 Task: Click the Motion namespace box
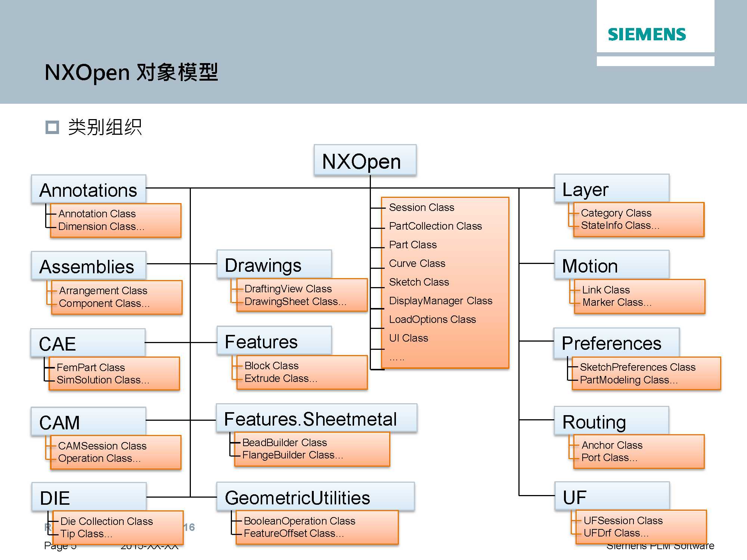[612, 265]
